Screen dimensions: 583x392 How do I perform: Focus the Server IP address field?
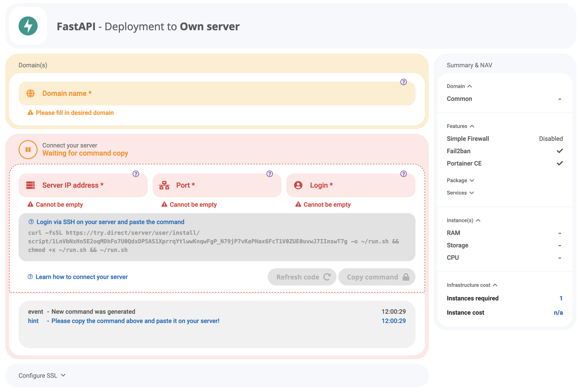coord(83,185)
